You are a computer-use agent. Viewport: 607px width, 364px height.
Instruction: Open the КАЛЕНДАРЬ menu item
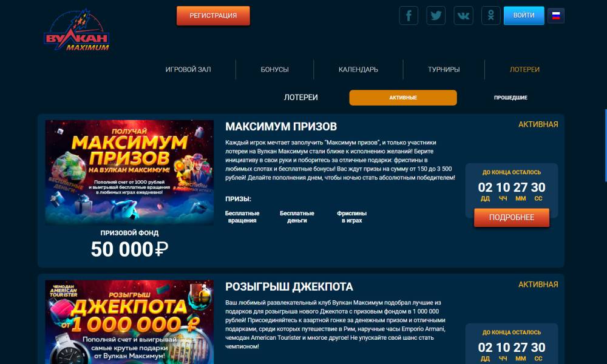pyautogui.click(x=358, y=70)
